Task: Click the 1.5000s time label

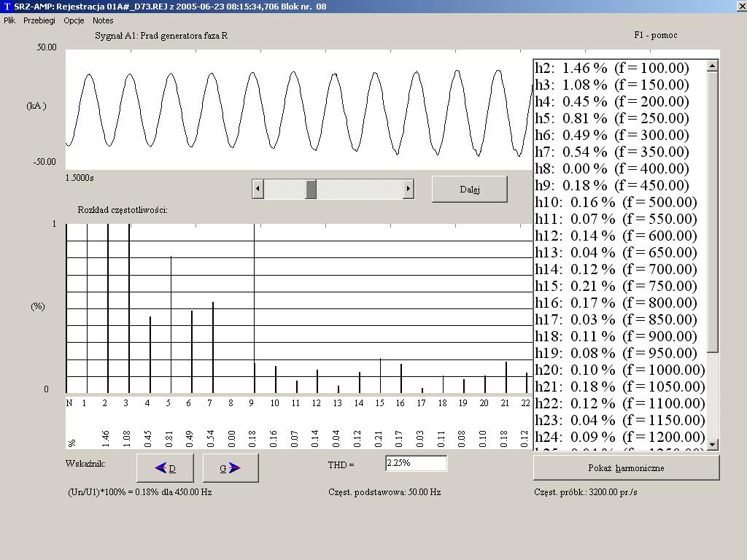Action: (x=80, y=178)
